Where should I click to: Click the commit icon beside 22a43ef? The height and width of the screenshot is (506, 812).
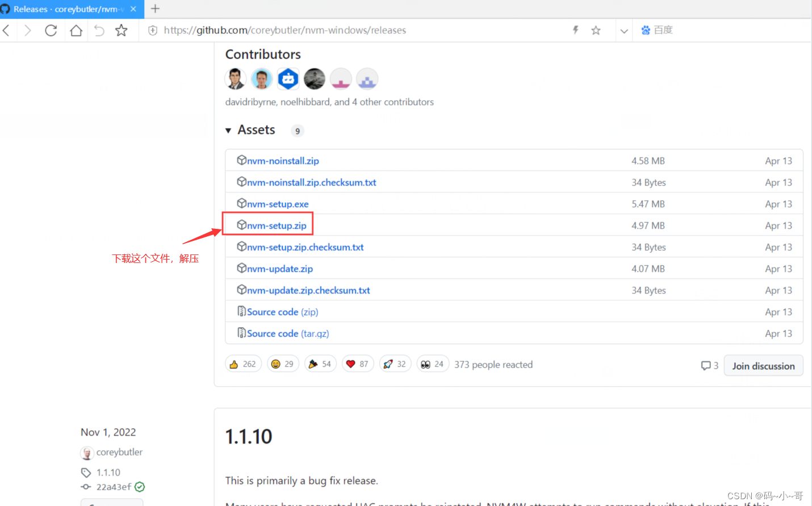pos(86,487)
